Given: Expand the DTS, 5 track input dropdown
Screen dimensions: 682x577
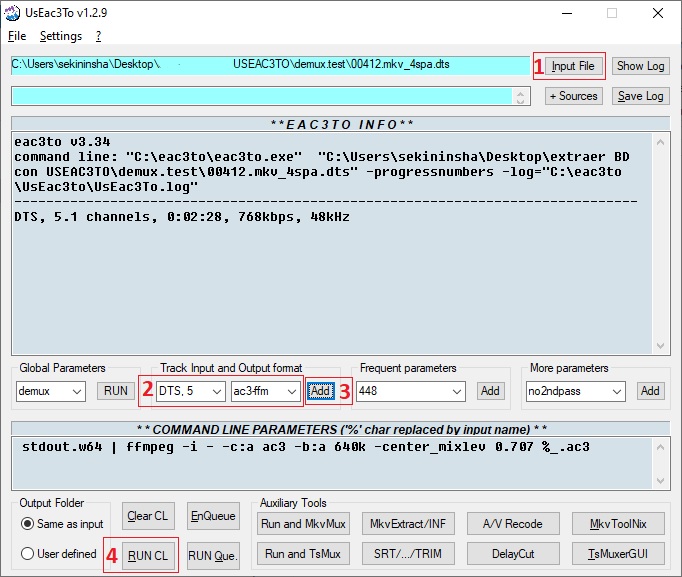Looking at the screenshot, I should coord(217,391).
